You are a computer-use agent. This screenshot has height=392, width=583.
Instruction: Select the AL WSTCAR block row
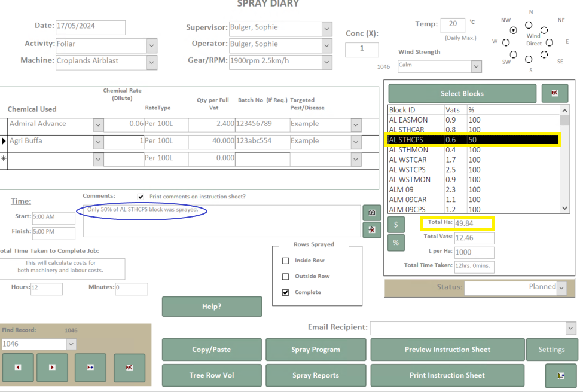[474, 160]
